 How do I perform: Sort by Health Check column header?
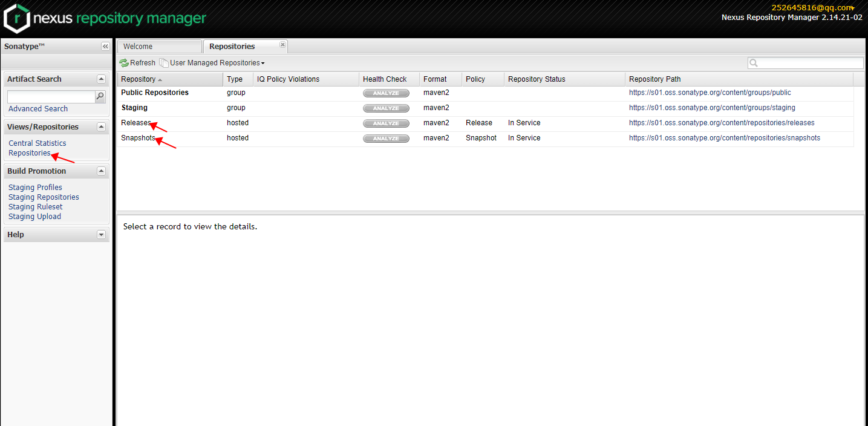click(x=389, y=79)
